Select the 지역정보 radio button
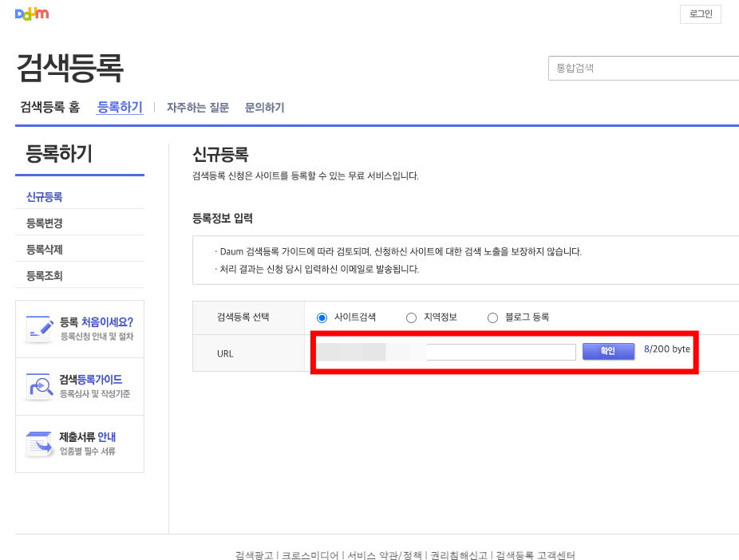Image resolution: width=739 pixels, height=560 pixels. coord(412,318)
